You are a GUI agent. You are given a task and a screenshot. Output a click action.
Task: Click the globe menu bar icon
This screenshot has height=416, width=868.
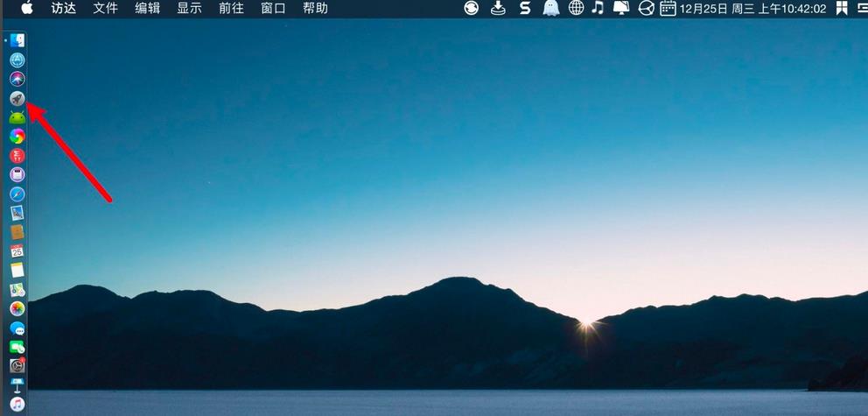(577, 8)
